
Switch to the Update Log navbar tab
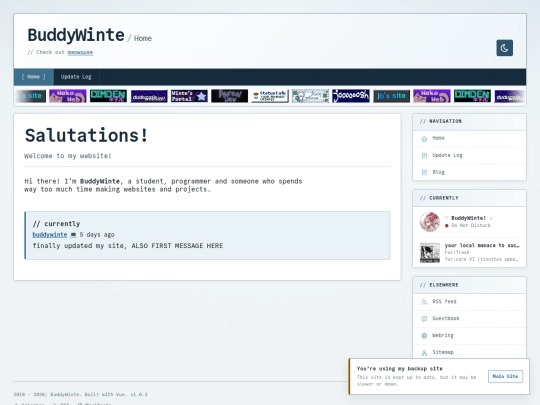click(x=76, y=77)
